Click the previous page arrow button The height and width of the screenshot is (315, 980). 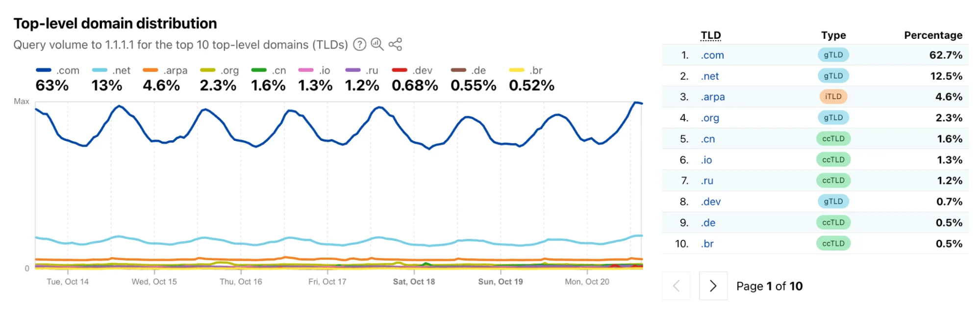click(676, 286)
